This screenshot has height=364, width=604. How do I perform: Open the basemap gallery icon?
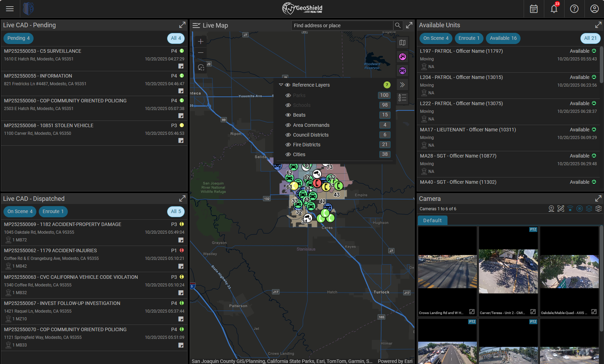[402, 43]
